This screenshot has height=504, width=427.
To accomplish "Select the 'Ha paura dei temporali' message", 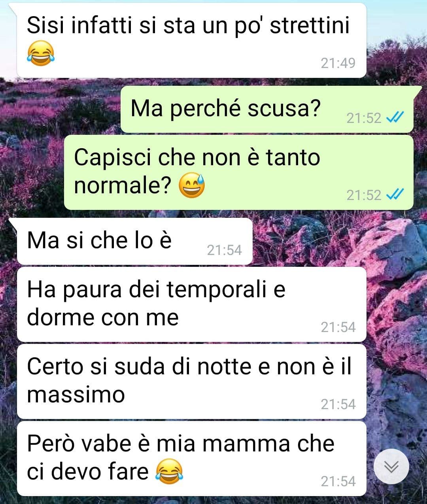I will pos(192,304).
